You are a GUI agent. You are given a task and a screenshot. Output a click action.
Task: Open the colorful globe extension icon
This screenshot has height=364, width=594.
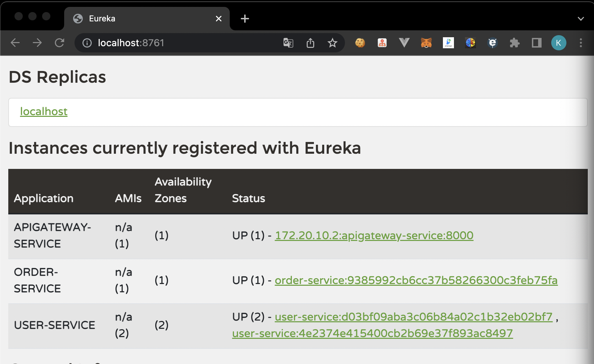tap(471, 43)
